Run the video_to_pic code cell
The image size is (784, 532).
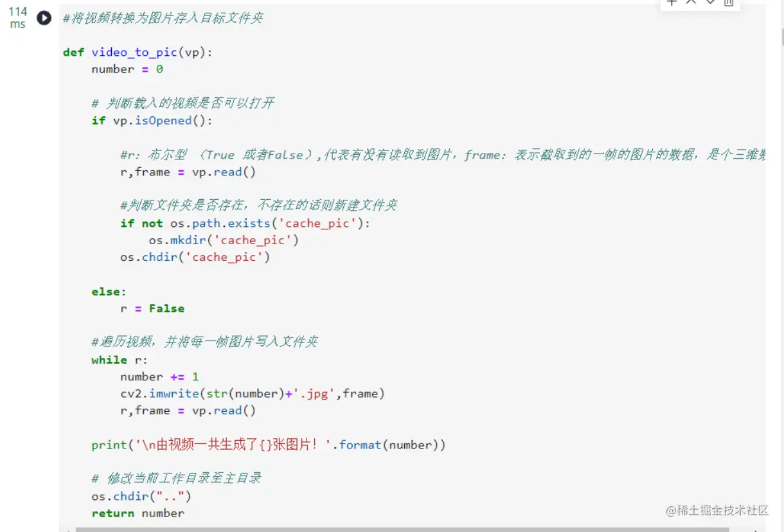coord(44,18)
